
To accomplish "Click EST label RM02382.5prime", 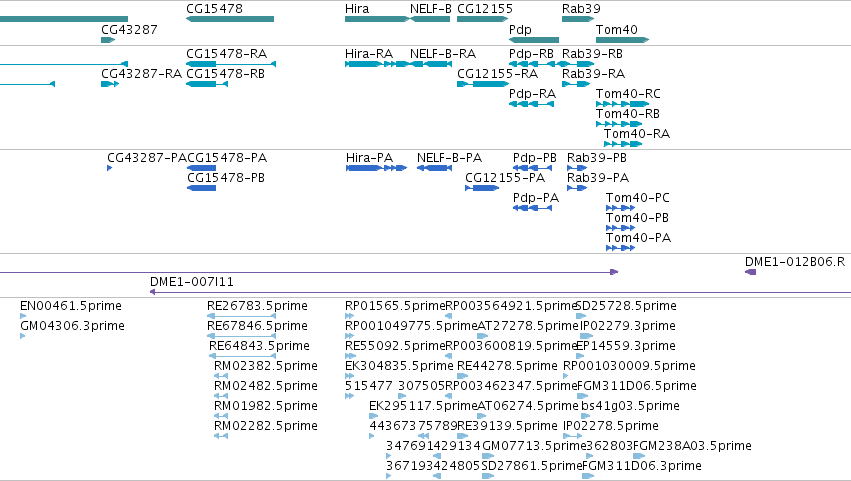I will pyautogui.click(x=266, y=366).
